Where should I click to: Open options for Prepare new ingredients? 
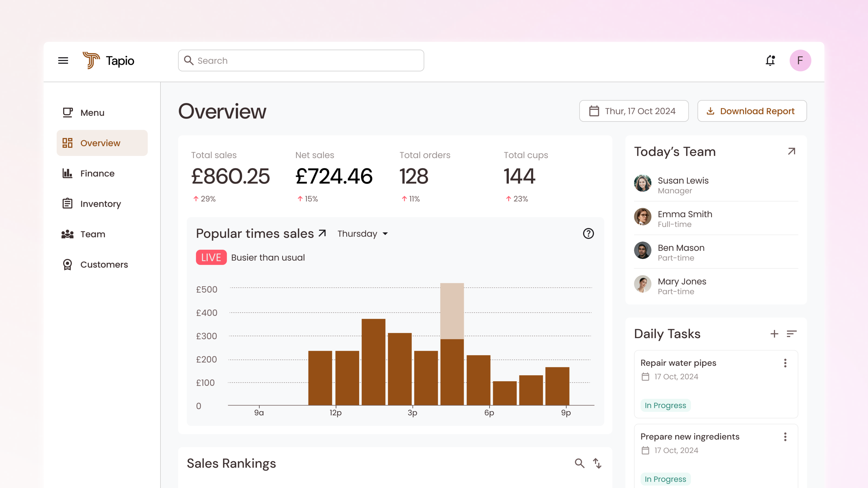coord(785,437)
